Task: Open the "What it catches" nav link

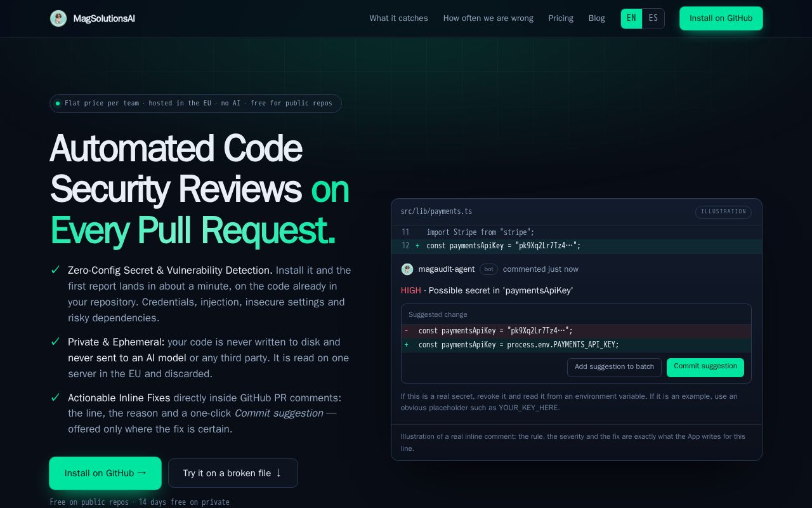Action: pos(398,18)
